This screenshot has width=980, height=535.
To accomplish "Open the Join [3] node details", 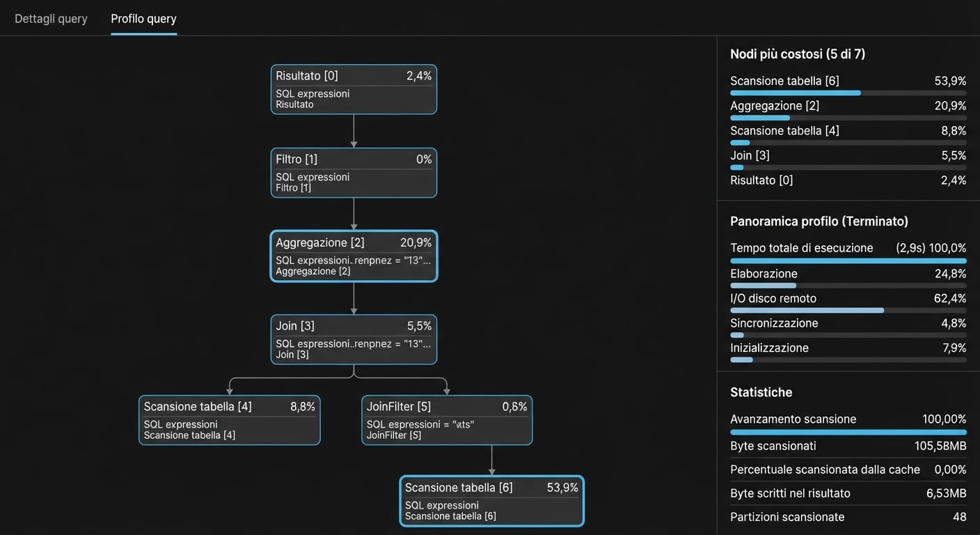I will click(354, 339).
